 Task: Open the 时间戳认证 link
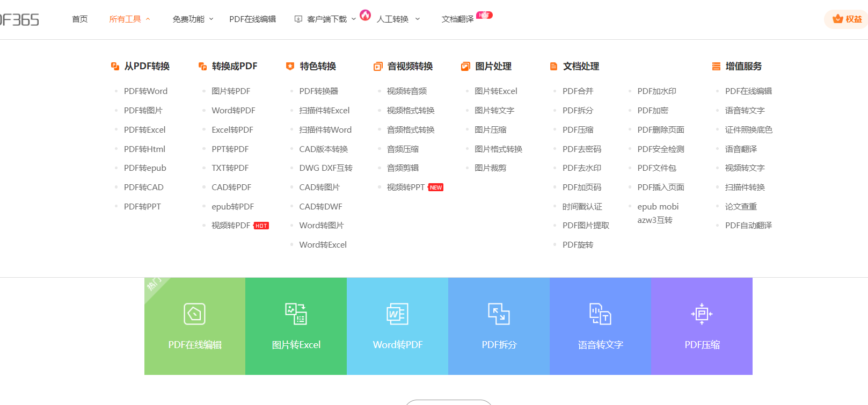(x=582, y=207)
